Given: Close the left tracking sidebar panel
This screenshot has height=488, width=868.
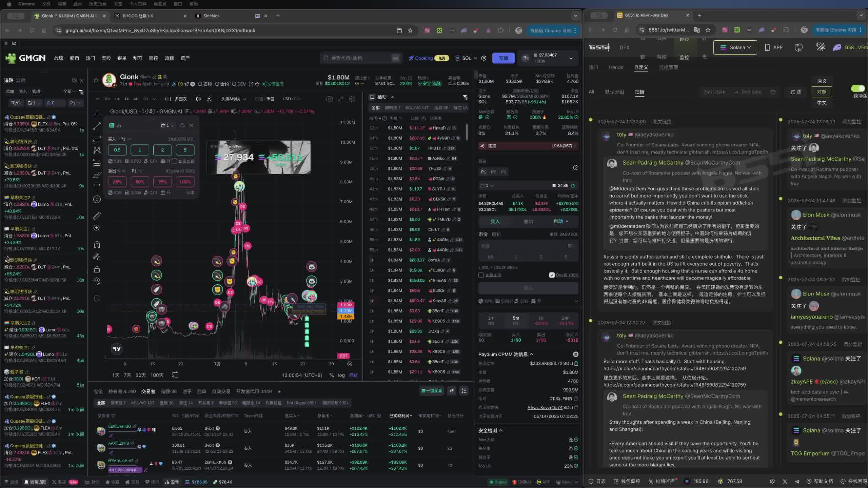Looking at the screenshot, I should [82, 80].
